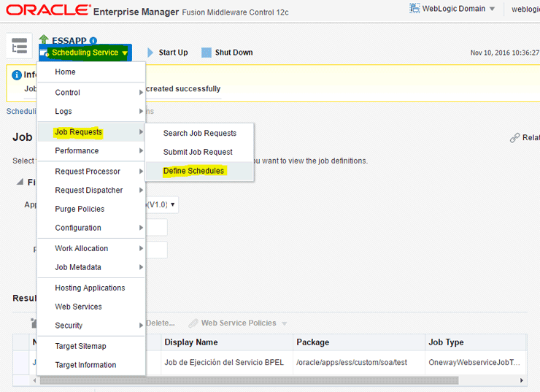Click the WebLogic Domain icon
Screen dimensions: 540x392
coord(414,8)
